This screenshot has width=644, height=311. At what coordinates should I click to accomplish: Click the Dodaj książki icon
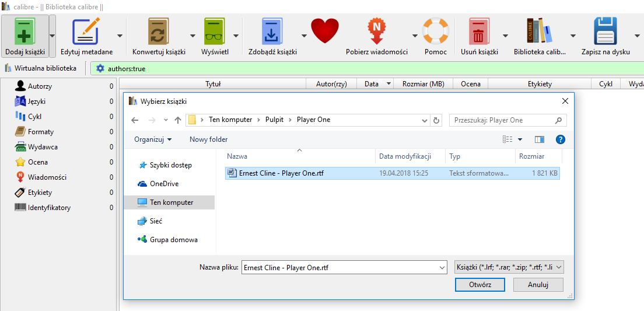25,32
